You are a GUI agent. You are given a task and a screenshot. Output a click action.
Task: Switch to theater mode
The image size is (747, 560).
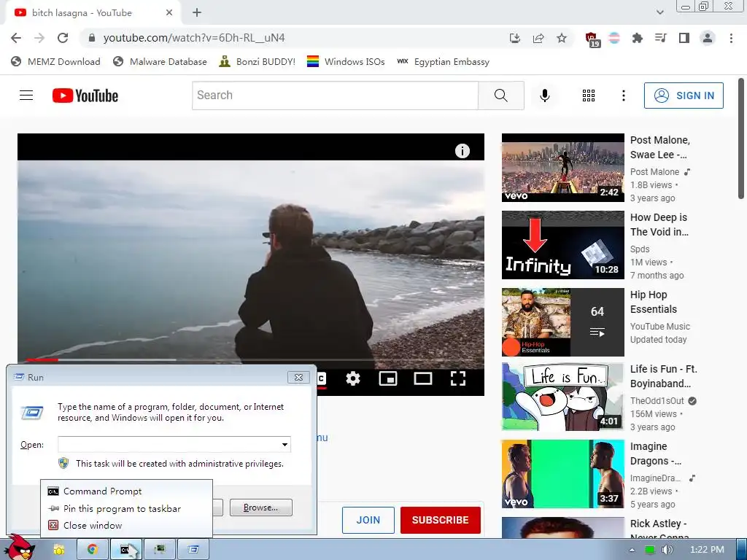coord(423,379)
